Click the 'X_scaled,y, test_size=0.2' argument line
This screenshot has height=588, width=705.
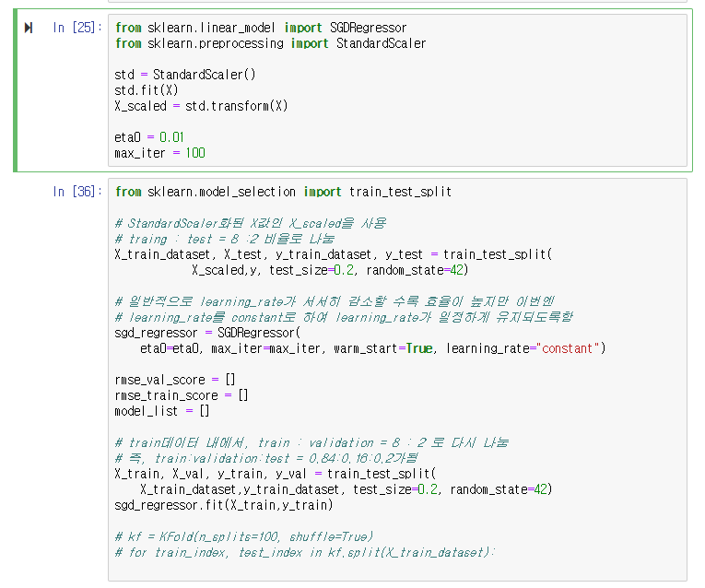[x=330, y=271]
